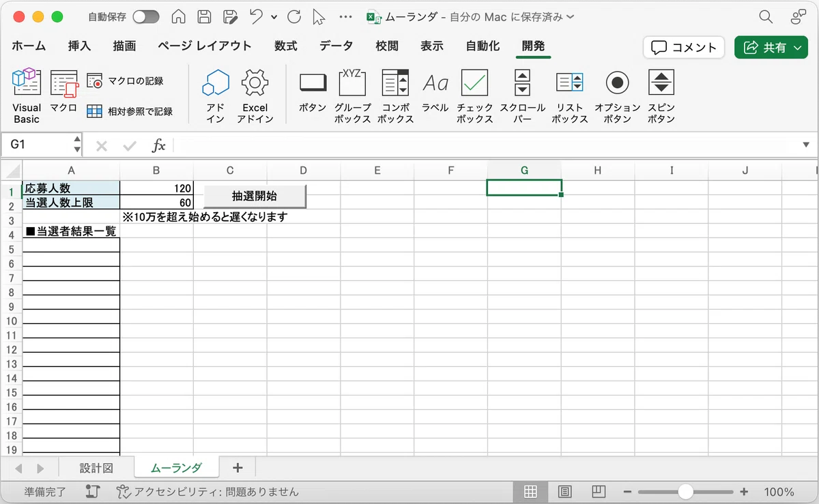Click the zoom slider handle
Image resolution: width=819 pixels, height=504 pixels.
click(x=685, y=492)
